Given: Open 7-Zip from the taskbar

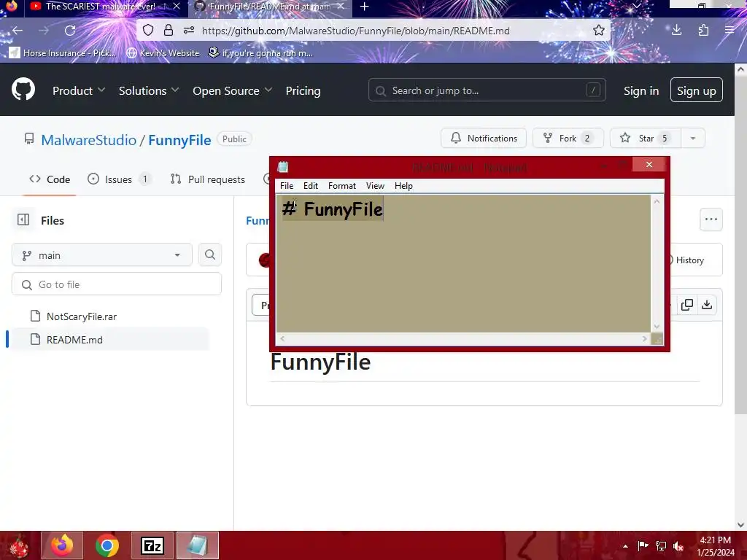Looking at the screenshot, I should 152,545.
